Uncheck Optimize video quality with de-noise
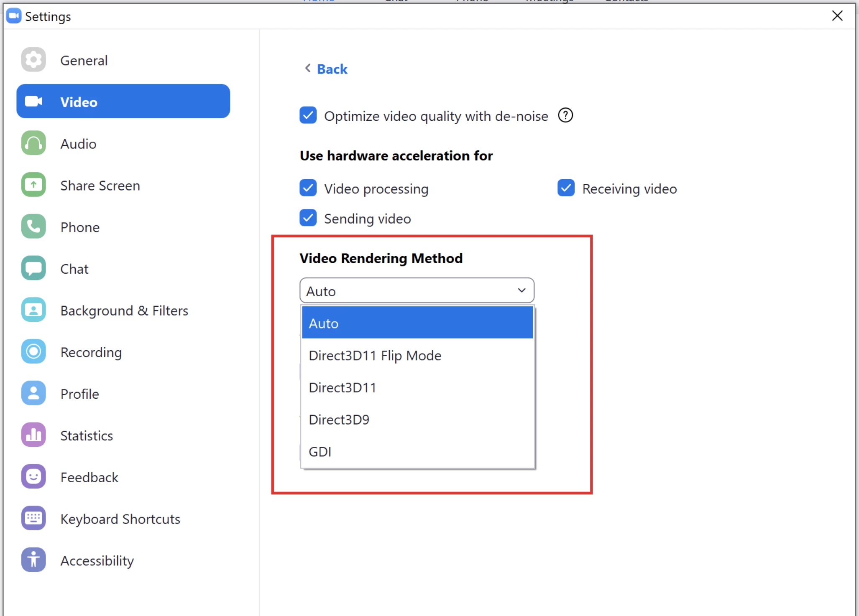 308,115
